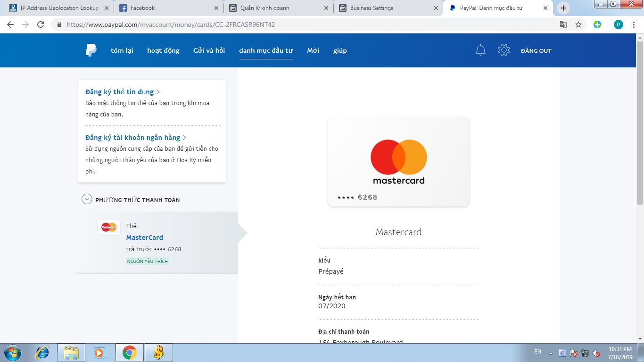Click the Google Translate icon in address bar
Screen dimensions: 644x362
[563, 25]
